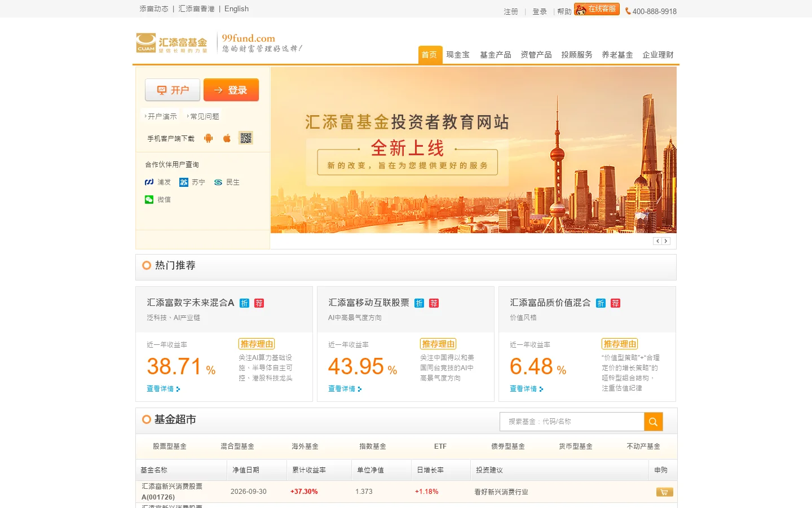This screenshot has height=508, width=812.
Task: Click the 荐 badge on 汇添富移动互联股票
Action: point(434,303)
